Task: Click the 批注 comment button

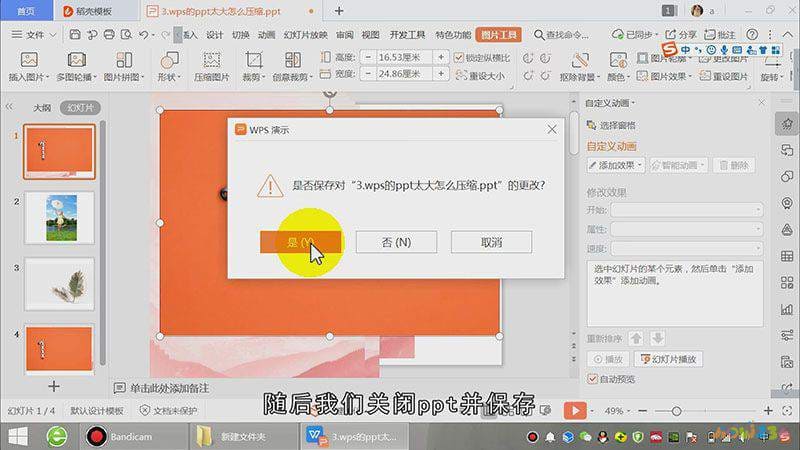Action: [719, 35]
